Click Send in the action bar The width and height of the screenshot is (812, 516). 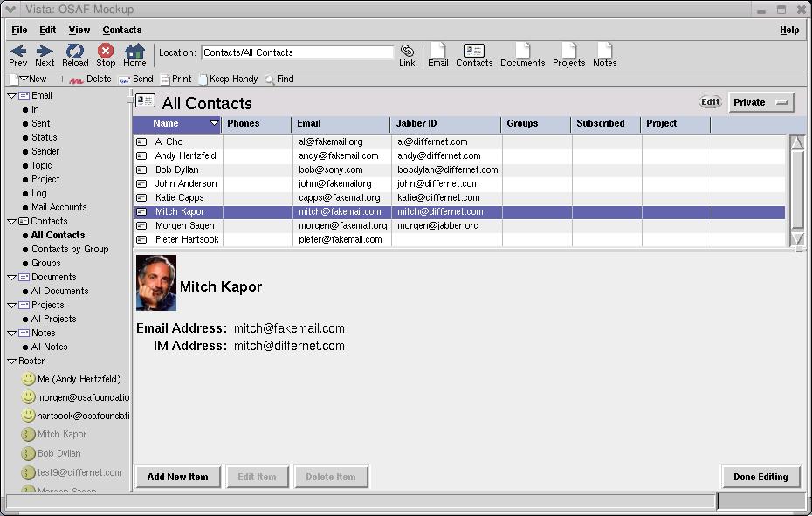tap(136, 79)
